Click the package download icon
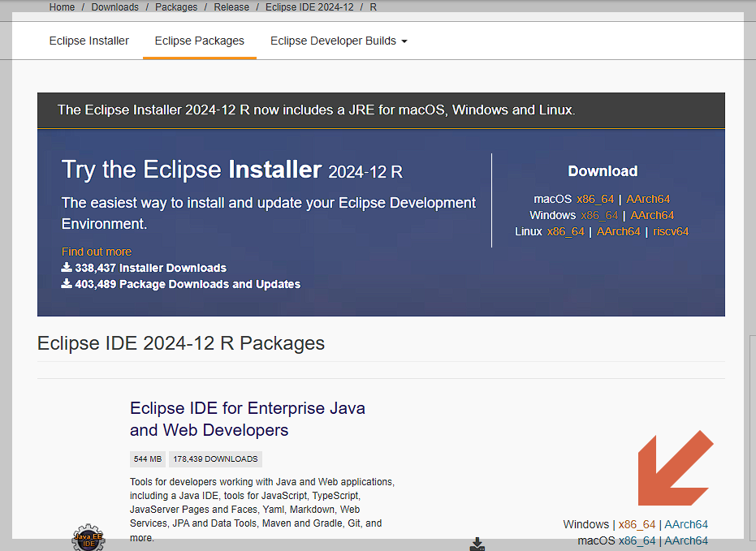 pyautogui.click(x=477, y=545)
